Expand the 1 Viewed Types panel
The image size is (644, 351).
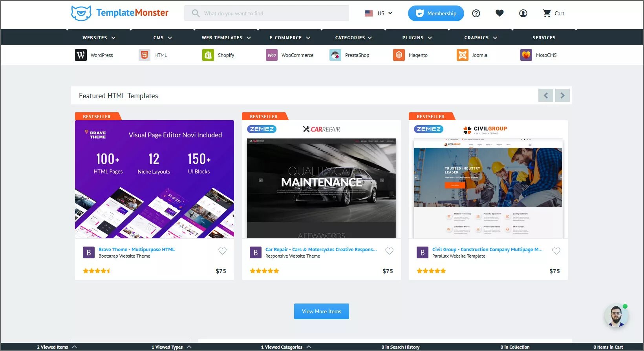tap(172, 347)
